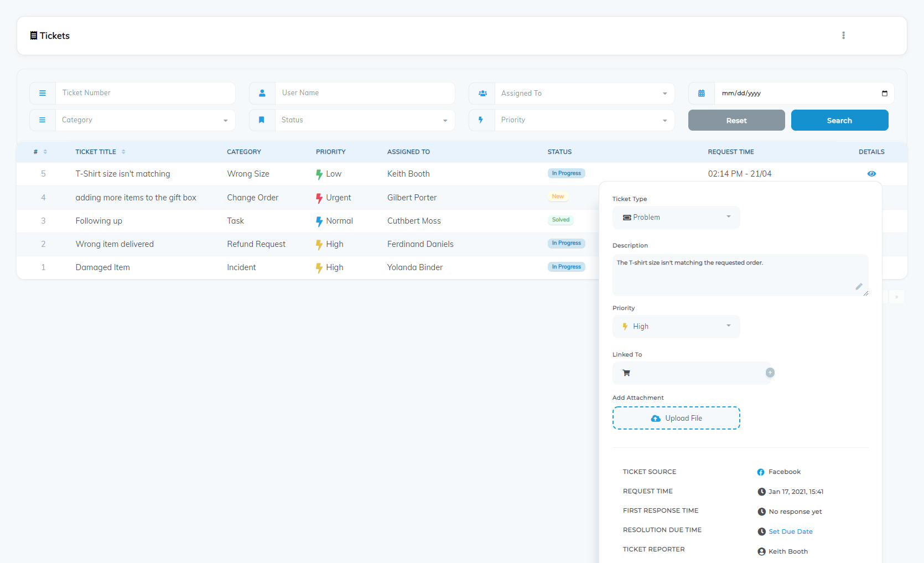The width and height of the screenshot is (924, 563).
Task: Click the 'Gilbert Porter' assignee cell
Action: click(x=412, y=198)
